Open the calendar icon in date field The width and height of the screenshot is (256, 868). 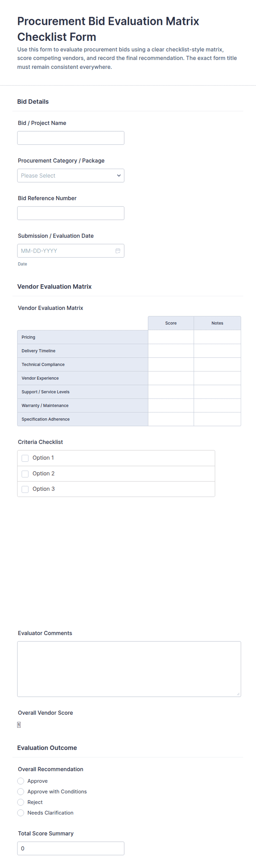coord(118,251)
